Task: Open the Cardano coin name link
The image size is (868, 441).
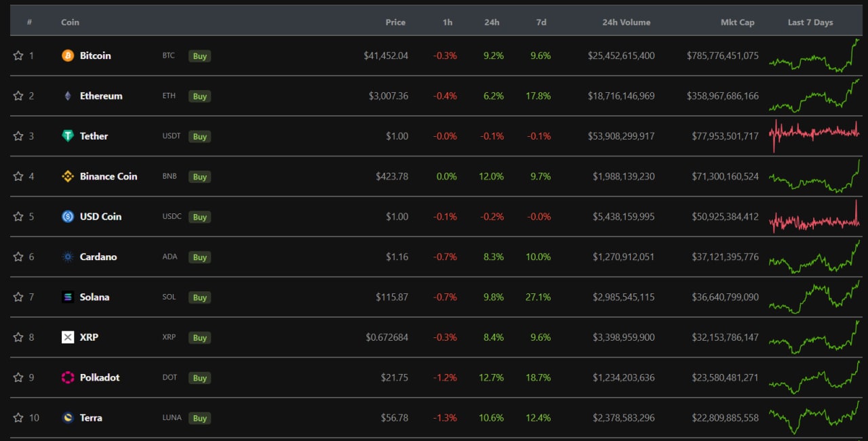Action: click(x=98, y=257)
